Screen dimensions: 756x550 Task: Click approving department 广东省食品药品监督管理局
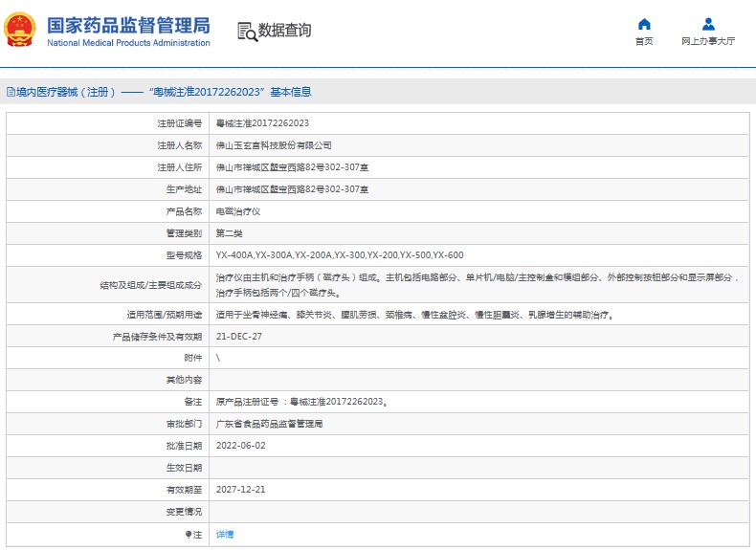pos(269,424)
